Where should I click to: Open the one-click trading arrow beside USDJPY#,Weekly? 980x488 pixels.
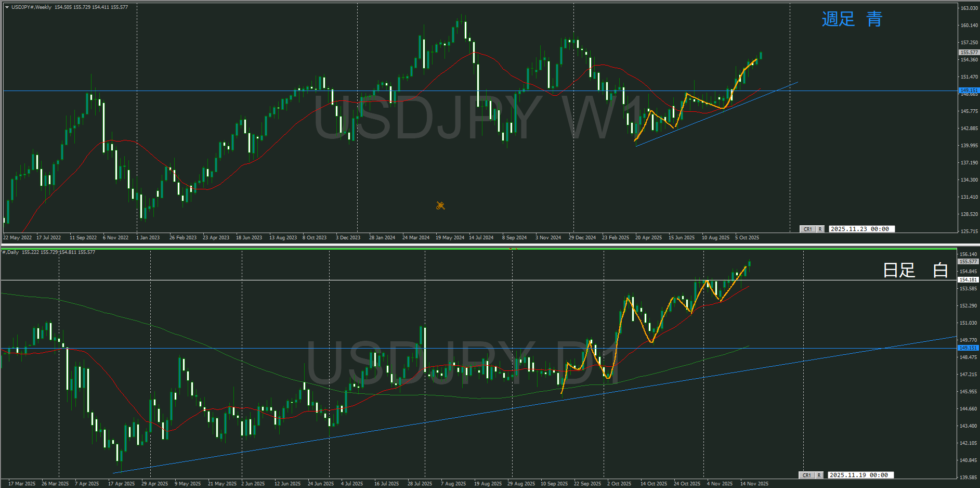tap(7, 7)
